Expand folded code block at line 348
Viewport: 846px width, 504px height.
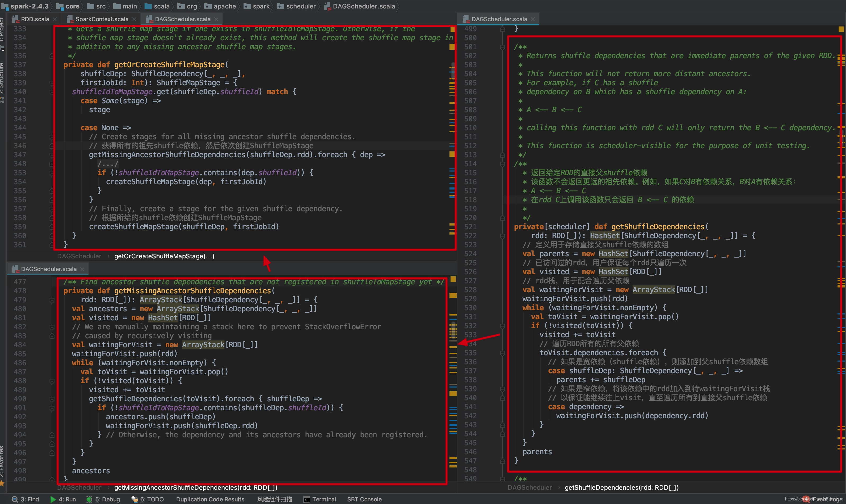(x=52, y=164)
